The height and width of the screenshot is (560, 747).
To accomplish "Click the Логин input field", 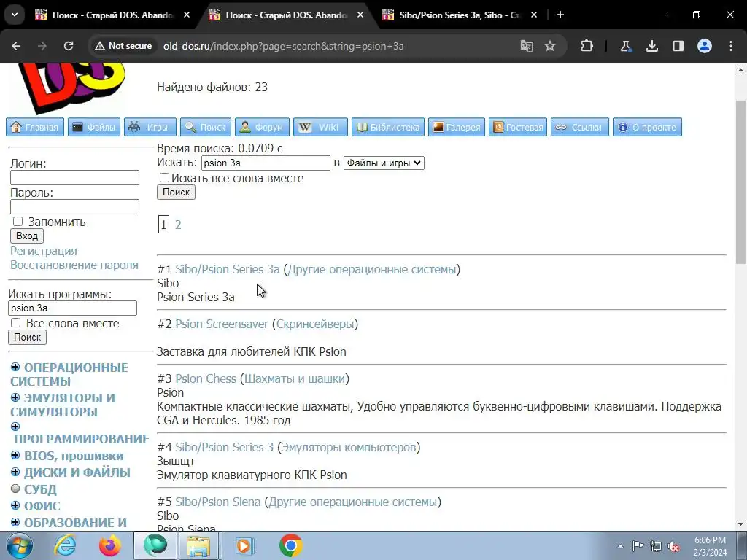I will (x=75, y=178).
